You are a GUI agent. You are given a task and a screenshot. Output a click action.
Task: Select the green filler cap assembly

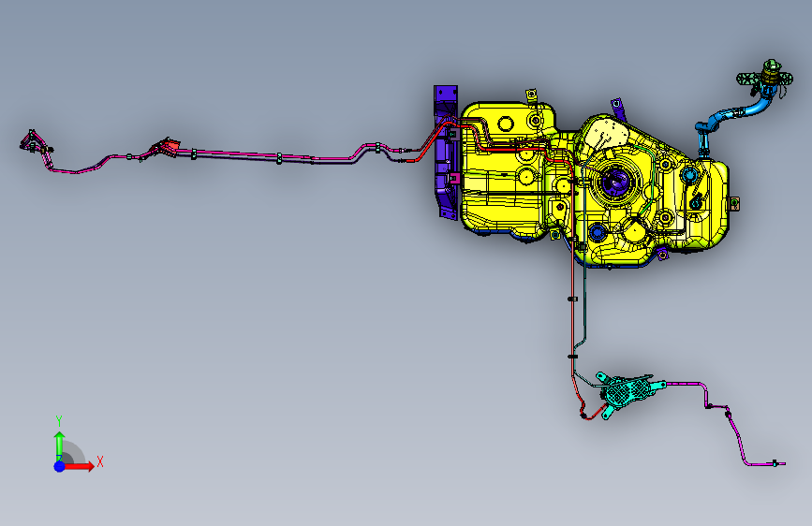[766, 77]
